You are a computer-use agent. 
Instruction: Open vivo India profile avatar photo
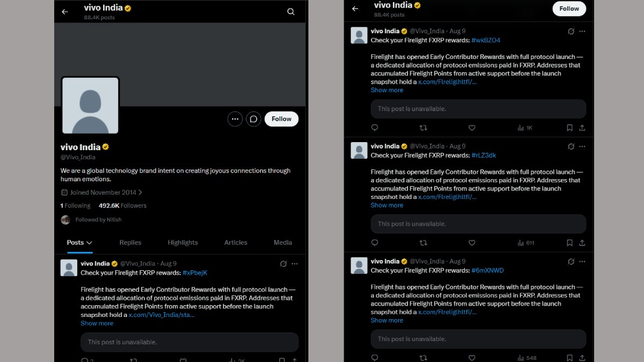[x=90, y=105]
